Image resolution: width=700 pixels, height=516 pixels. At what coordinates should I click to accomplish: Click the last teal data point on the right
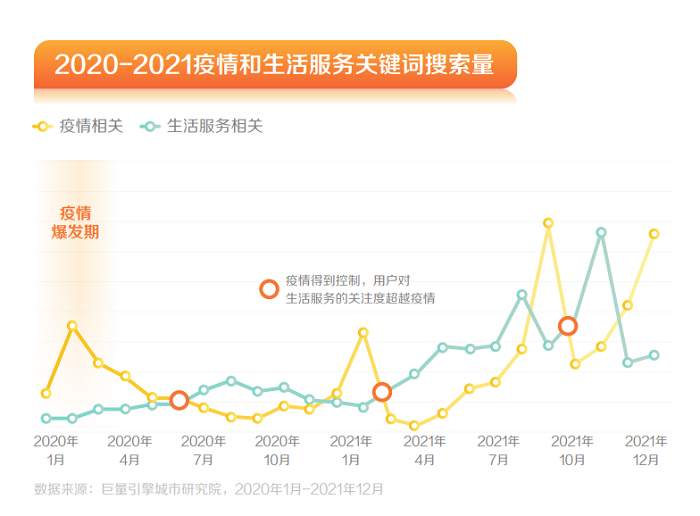(654, 355)
